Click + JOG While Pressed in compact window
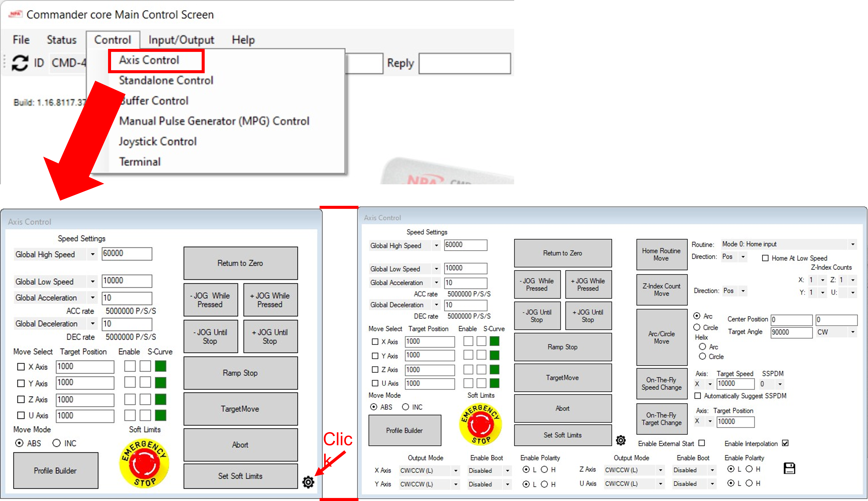868x501 pixels. [x=270, y=300]
